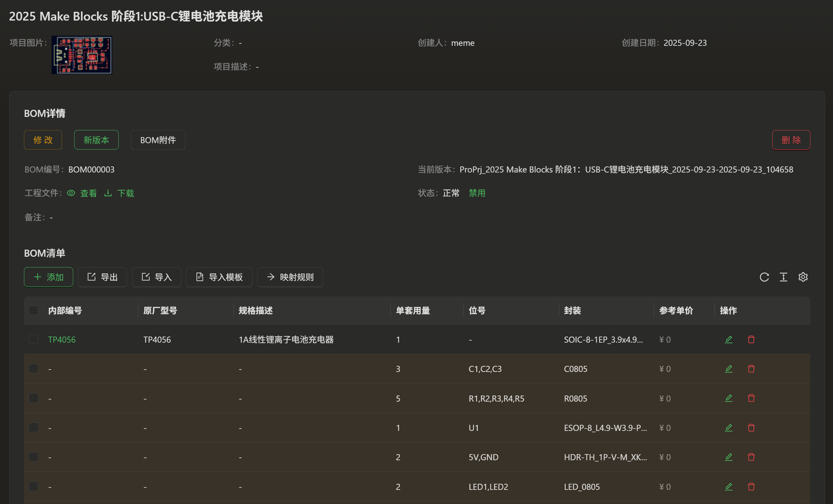Open the 映射规则 mapping rules button
Screen dimensions: 833x504
(x=290, y=277)
